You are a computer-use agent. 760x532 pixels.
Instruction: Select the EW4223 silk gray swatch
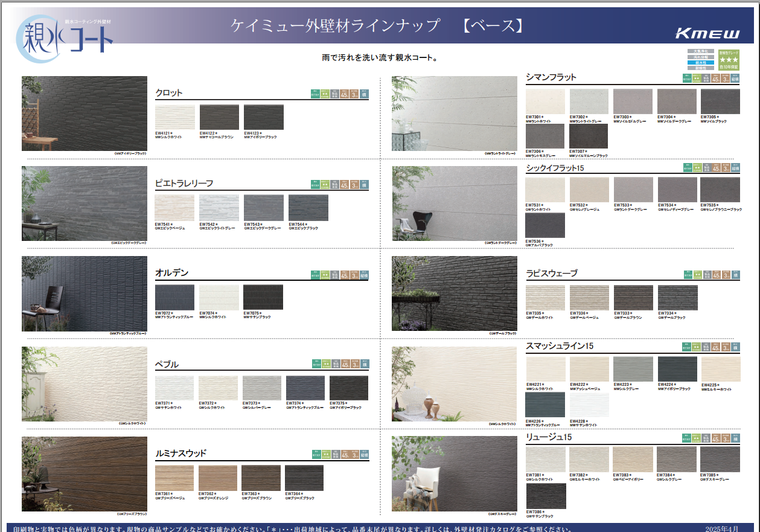tap(633, 369)
